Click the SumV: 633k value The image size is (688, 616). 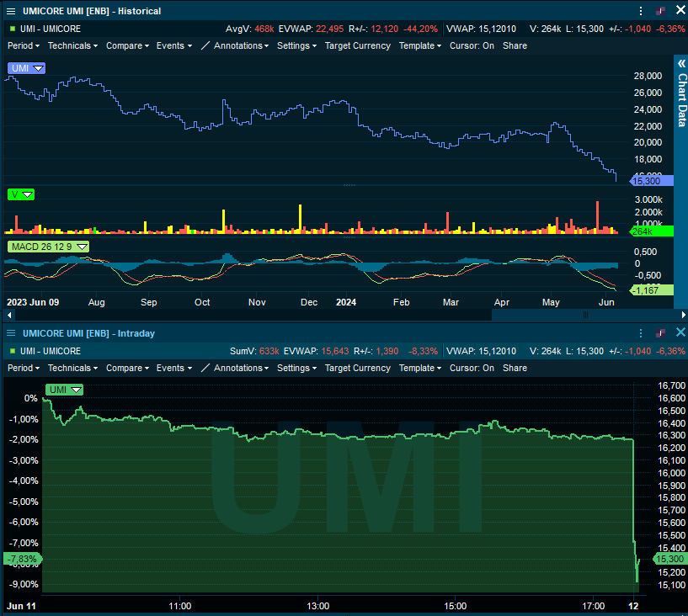pyautogui.click(x=254, y=351)
